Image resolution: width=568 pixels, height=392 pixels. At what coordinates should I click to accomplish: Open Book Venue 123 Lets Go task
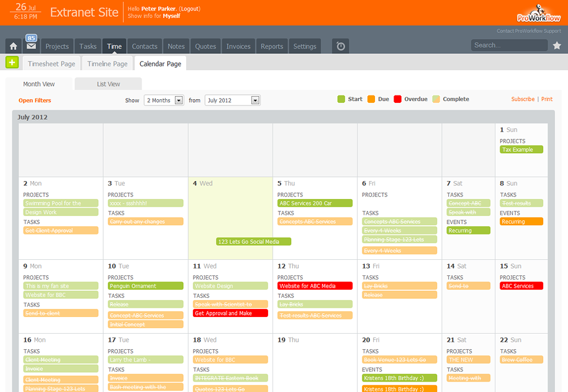click(400, 360)
